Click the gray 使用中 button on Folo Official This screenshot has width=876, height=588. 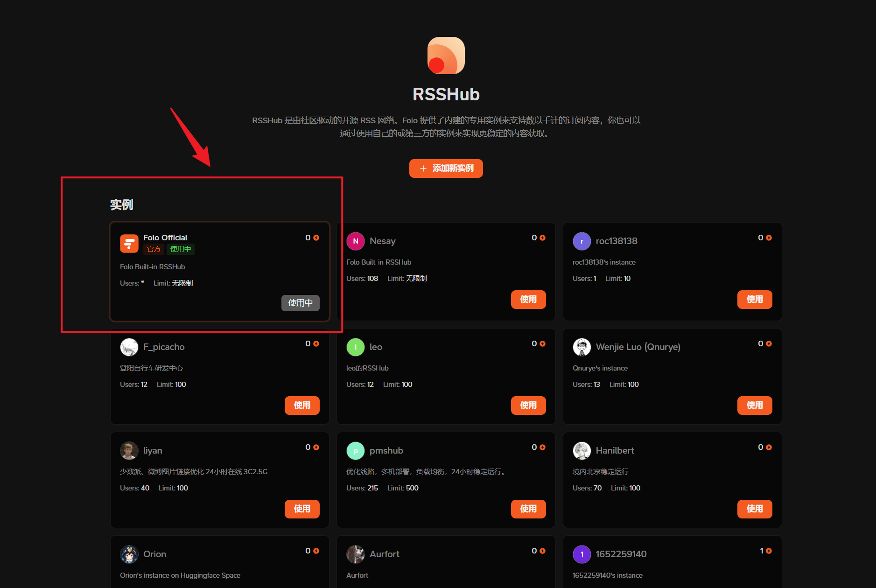[301, 303]
